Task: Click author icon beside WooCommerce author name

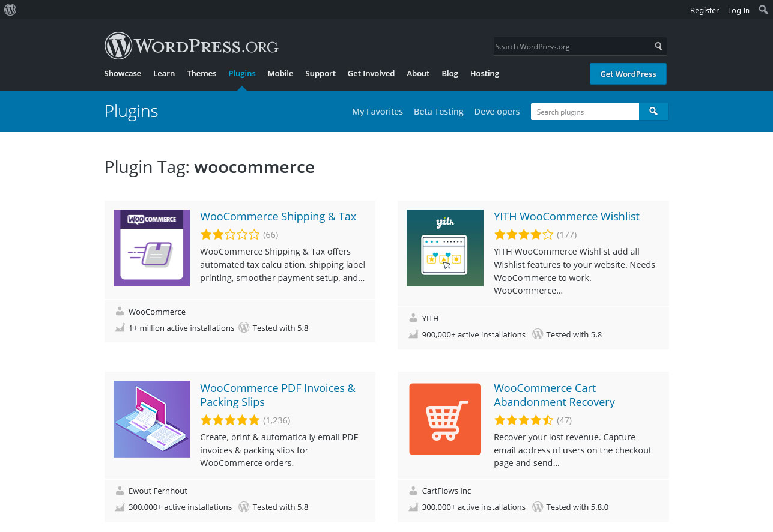Action: [120, 312]
